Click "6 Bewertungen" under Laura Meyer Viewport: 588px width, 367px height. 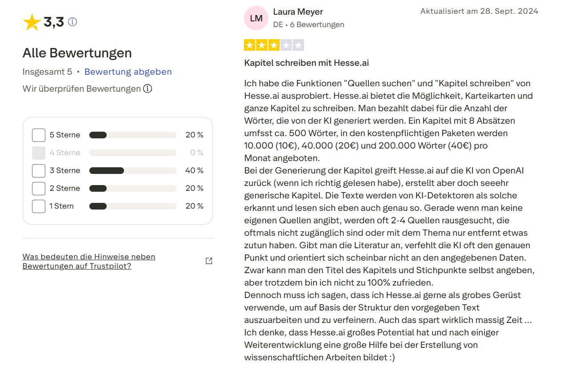(317, 24)
